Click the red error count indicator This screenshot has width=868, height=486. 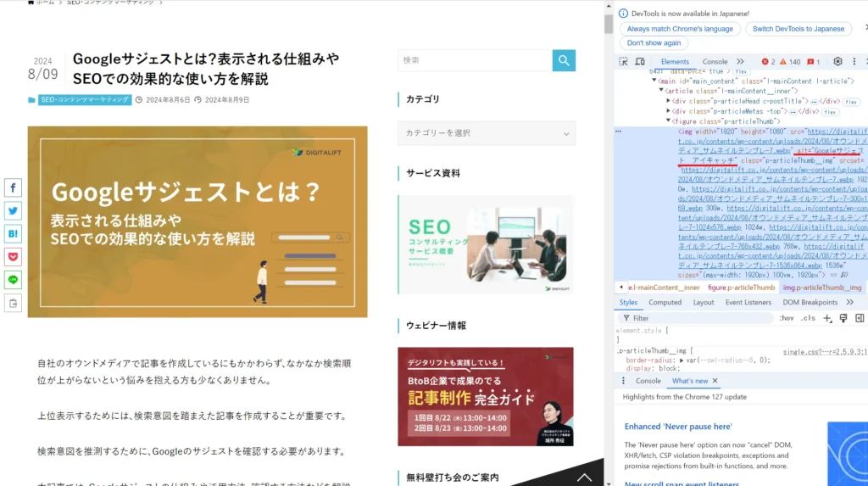[768, 62]
